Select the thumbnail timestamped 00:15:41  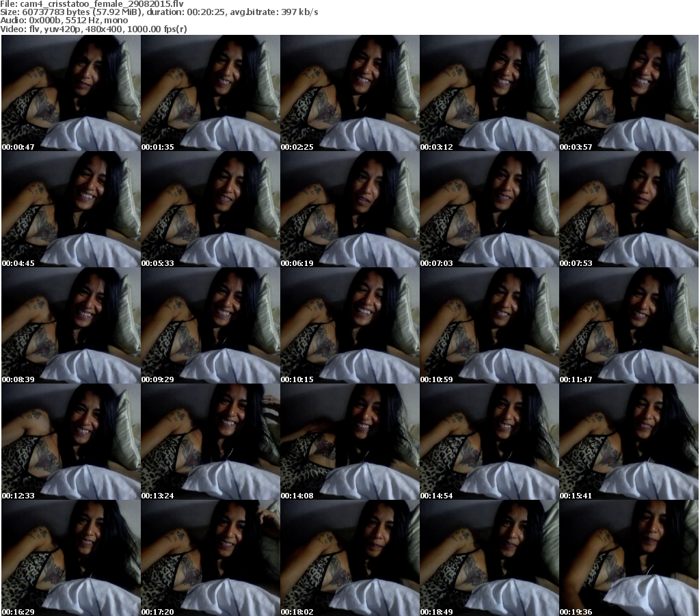pos(629,442)
